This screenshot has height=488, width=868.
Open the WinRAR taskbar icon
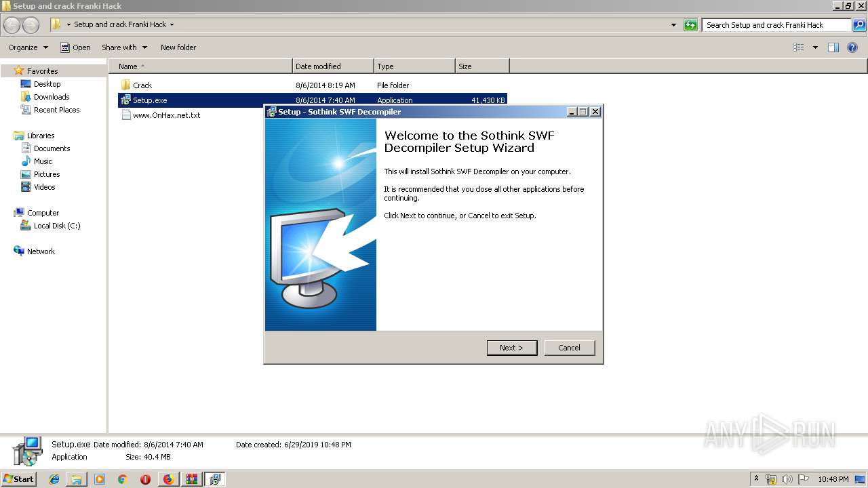click(x=191, y=479)
